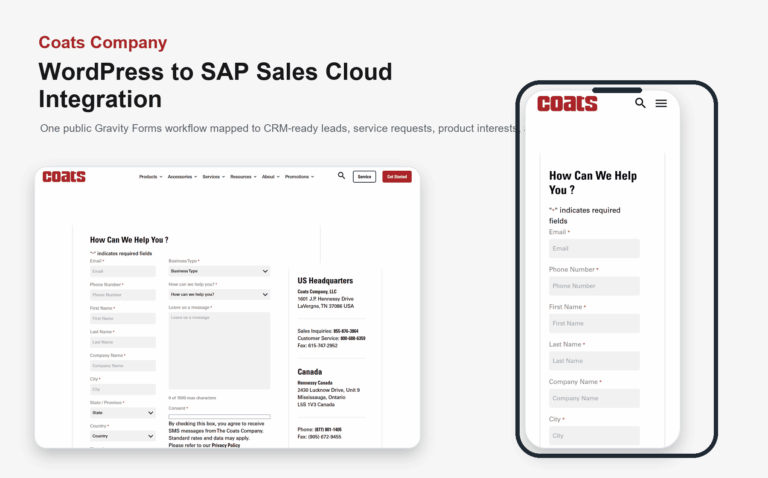Open the Products menu in desktop nav
This screenshot has height=478, width=768.
click(x=150, y=177)
